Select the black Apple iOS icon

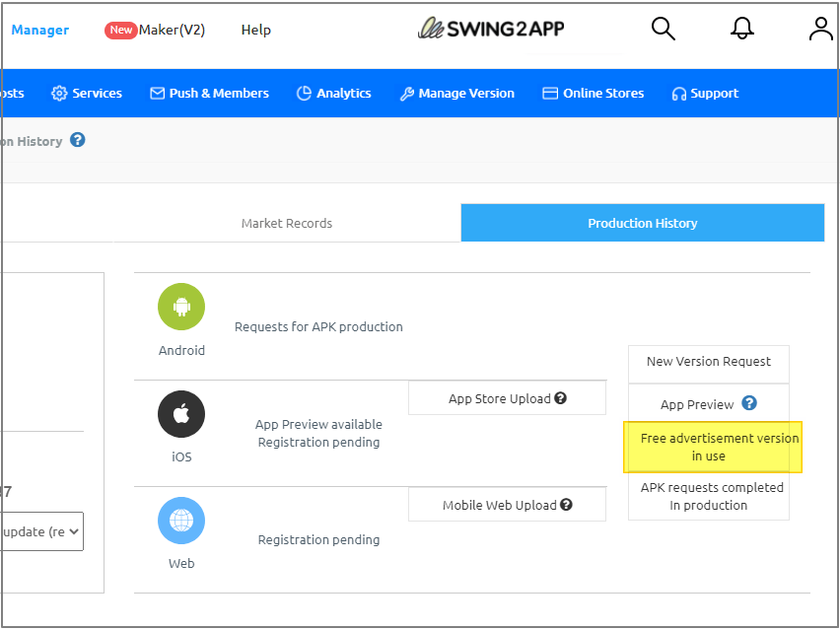click(x=181, y=413)
